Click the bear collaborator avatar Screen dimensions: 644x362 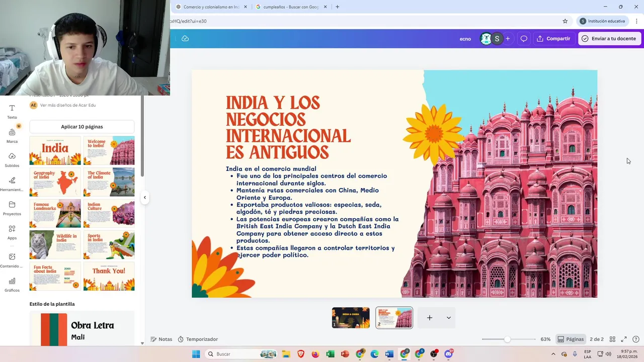[486, 39]
